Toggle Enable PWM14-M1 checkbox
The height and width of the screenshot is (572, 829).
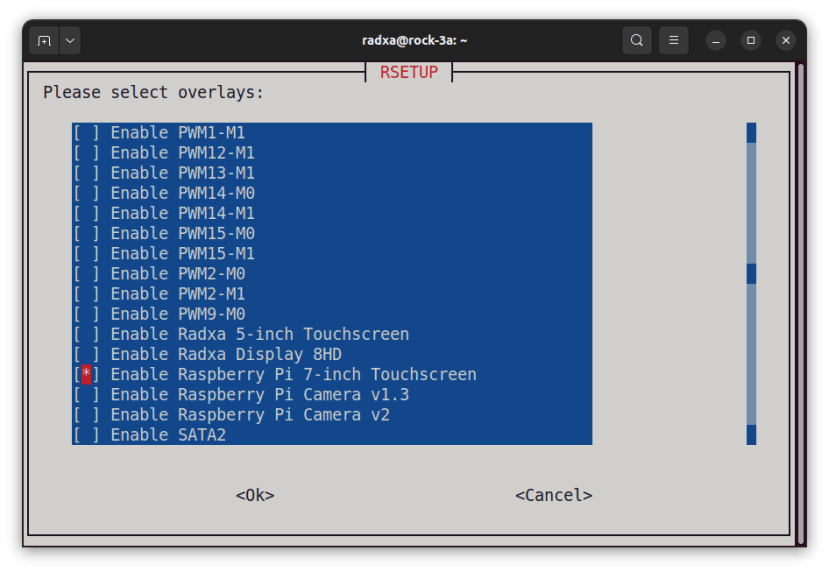[x=86, y=213]
